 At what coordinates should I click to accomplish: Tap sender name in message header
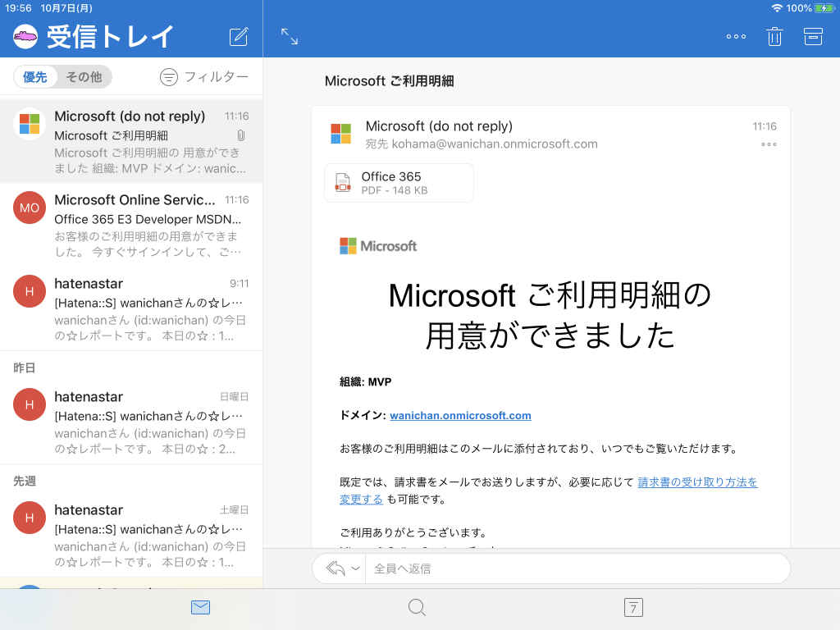pyautogui.click(x=439, y=126)
